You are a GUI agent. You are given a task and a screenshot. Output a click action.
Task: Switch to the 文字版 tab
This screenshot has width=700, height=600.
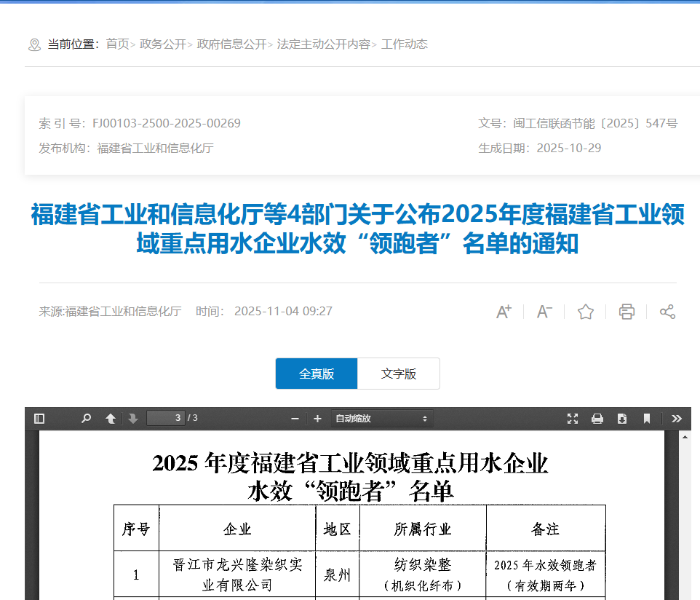click(x=399, y=374)
